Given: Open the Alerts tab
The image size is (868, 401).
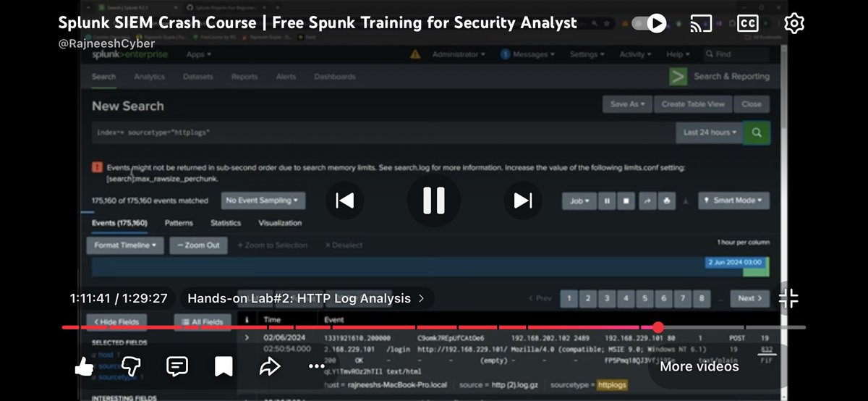Looking at the screenshot, I should click(x=286, y=77).
